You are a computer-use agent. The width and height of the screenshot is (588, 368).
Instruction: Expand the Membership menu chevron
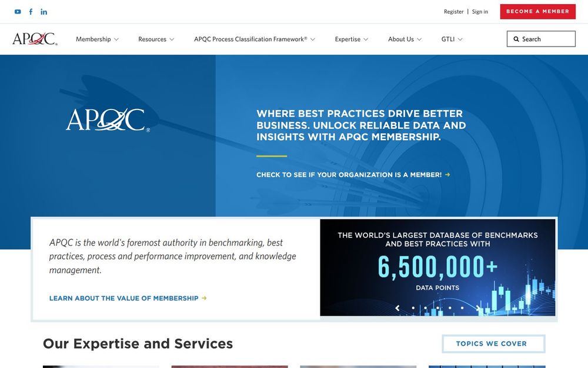116,39
